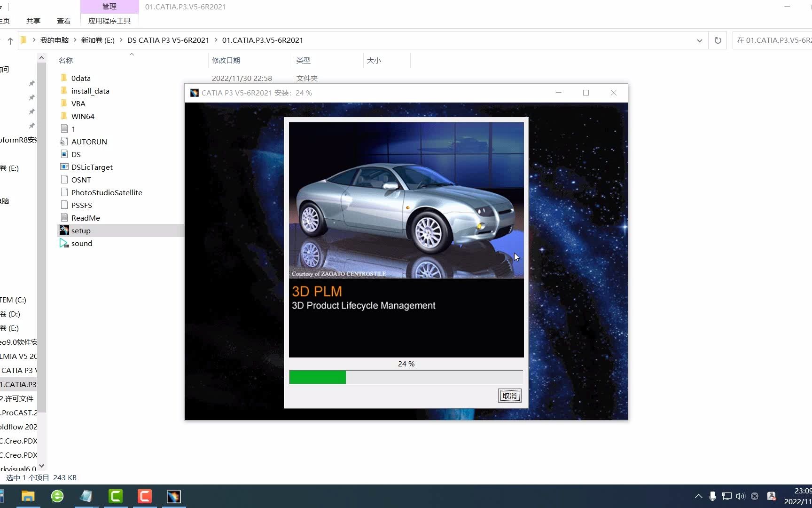Expand dropdown after DS CATIA P3 breadcrumb
Screen dimensions: 812x508
pyautogui.click(x=216, y=40)
